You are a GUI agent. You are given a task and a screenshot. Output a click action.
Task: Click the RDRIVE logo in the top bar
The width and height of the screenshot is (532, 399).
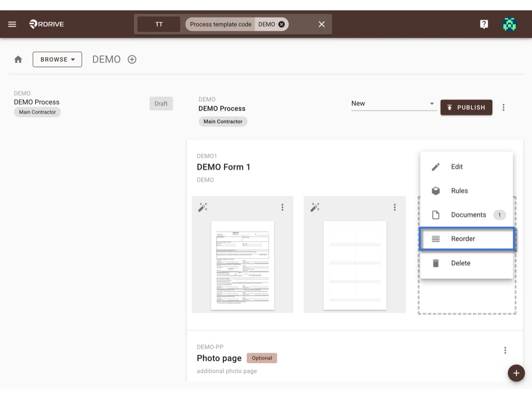[46, 23]
